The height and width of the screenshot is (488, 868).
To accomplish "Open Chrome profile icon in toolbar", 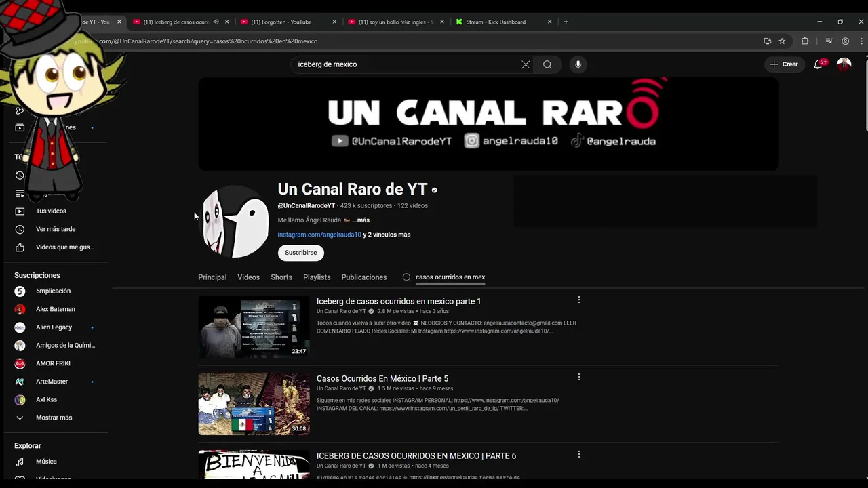I will click(845, 41).
